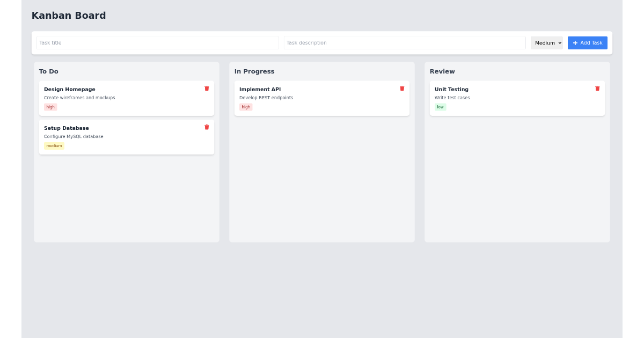
Task: Click the Kanban Board heading
Action: (69, 16)
